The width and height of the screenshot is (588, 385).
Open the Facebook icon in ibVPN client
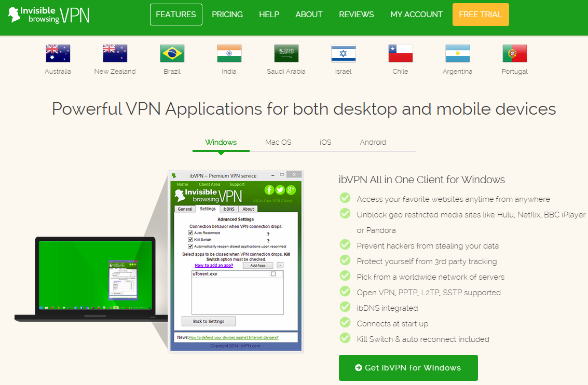click(269, 190)
